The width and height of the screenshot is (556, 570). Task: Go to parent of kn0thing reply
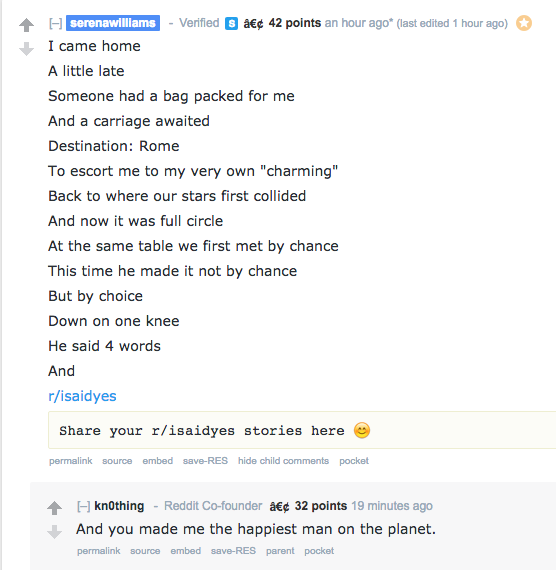coord(280,551)
